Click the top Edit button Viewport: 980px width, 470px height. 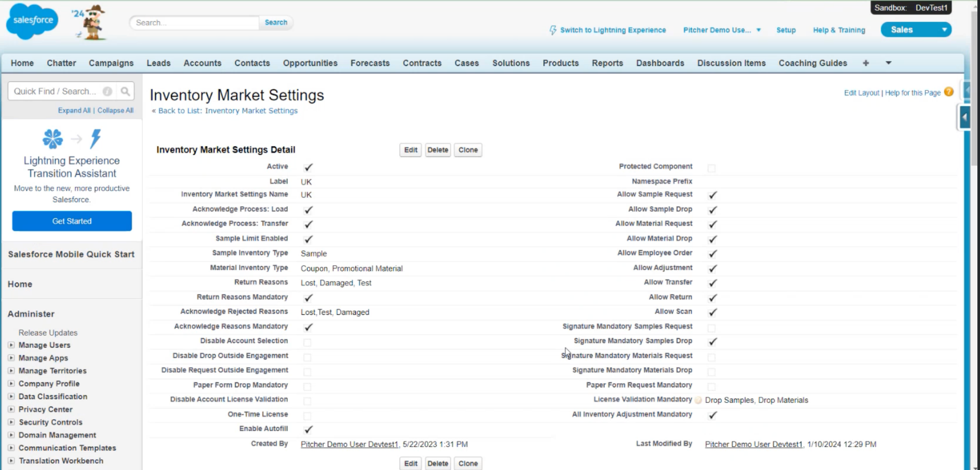[x=410, y=150]
